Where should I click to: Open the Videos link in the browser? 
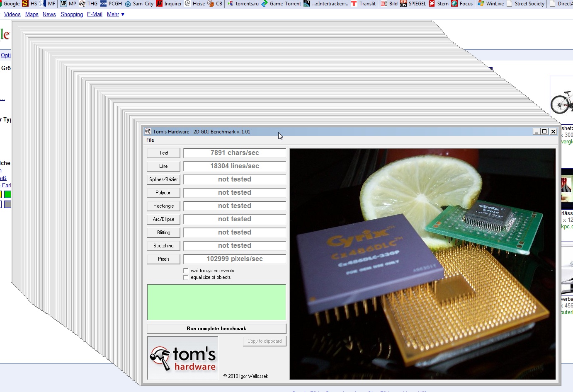pyautogui.click(x=12, y=14)
